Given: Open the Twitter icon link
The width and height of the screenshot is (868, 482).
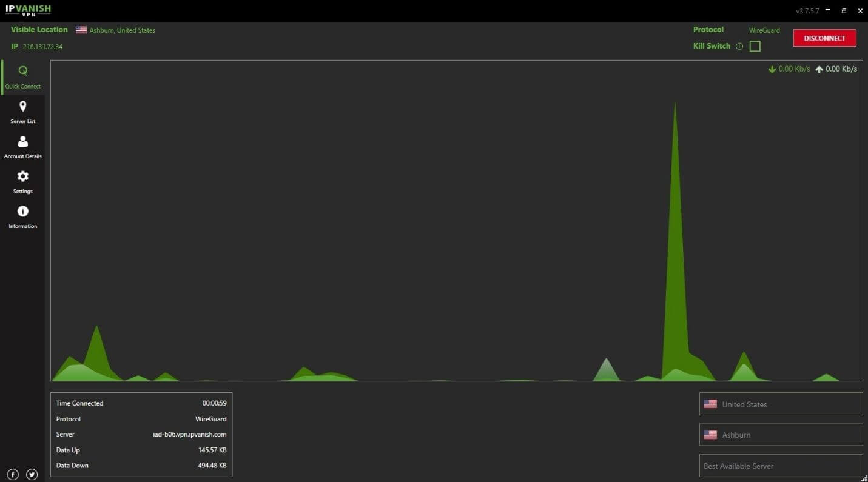Looking at the screenshot, I should click(x=32, y=475).
